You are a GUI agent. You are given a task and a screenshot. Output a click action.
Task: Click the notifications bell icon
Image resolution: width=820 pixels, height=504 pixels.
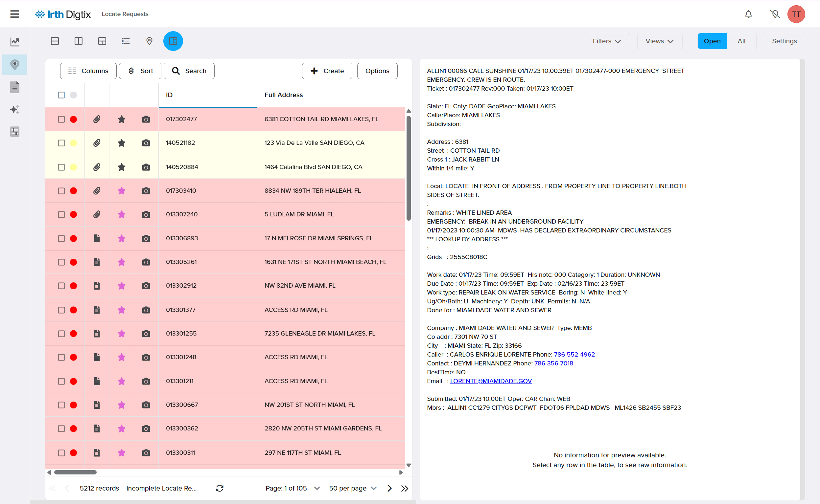click(748, 14)
